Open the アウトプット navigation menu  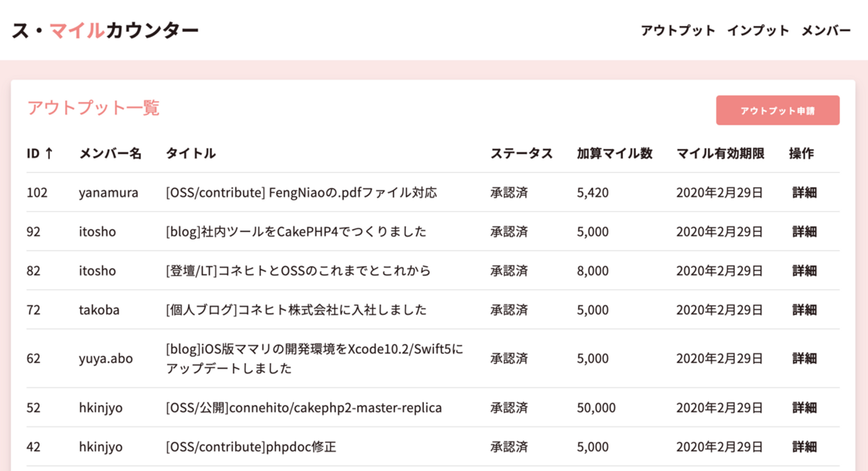(678, 31)
